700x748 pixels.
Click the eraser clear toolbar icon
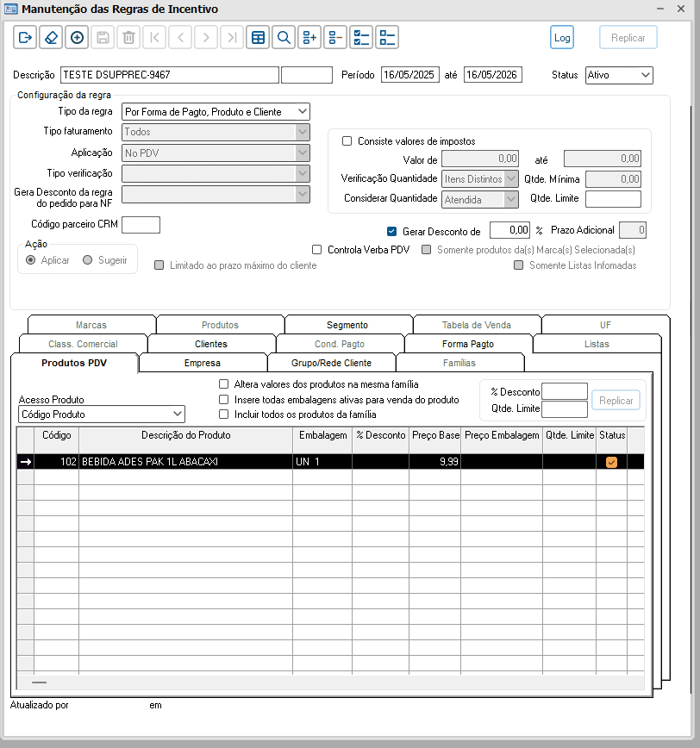[51, 37]
